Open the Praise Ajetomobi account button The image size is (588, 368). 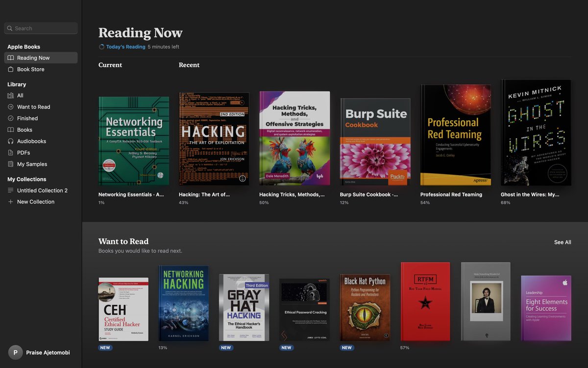pos(39,352)
